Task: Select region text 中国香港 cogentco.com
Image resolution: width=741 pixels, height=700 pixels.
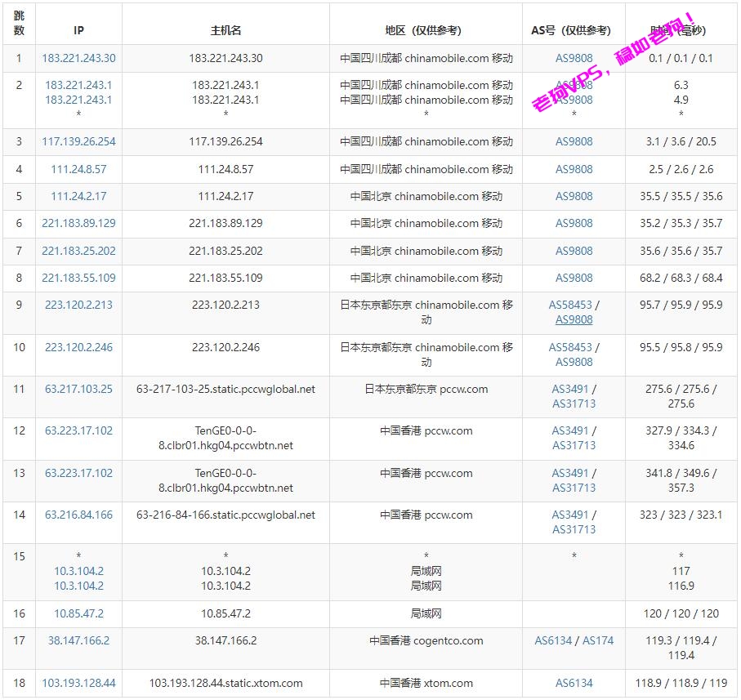Action: (426, 640)
